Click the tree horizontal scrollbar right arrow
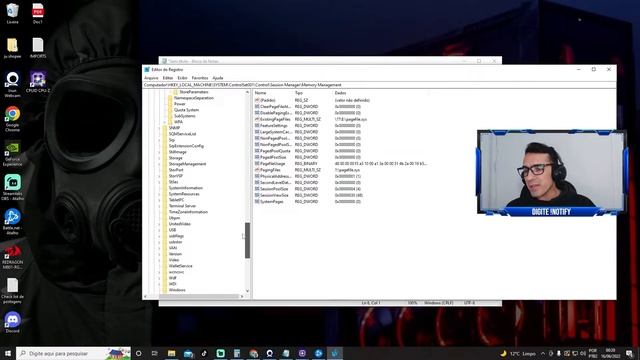 242,296
